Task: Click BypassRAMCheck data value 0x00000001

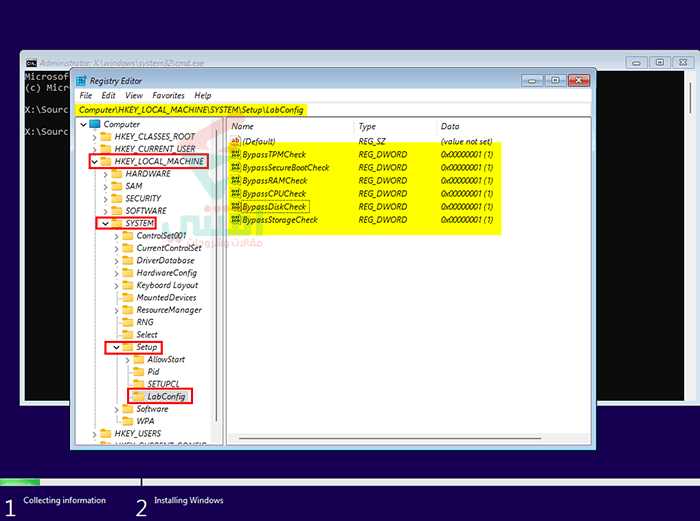Action: pyautogui.click(x=467, y=180)
